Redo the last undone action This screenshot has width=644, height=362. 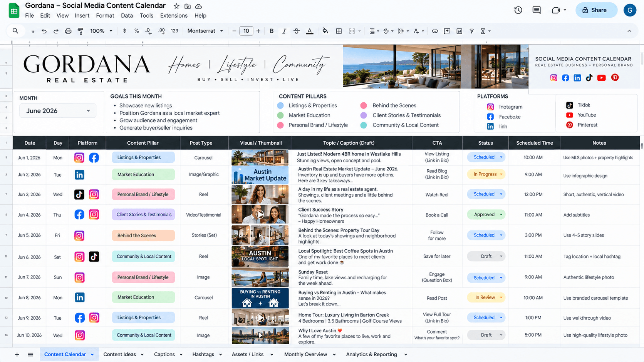pyautogui.click(x=56, y=31)
